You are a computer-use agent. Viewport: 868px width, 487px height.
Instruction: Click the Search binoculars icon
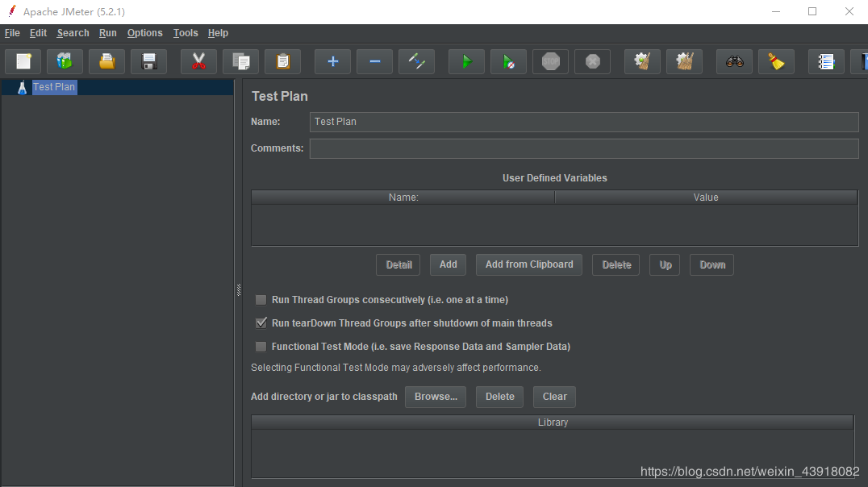tap(734, 61)
